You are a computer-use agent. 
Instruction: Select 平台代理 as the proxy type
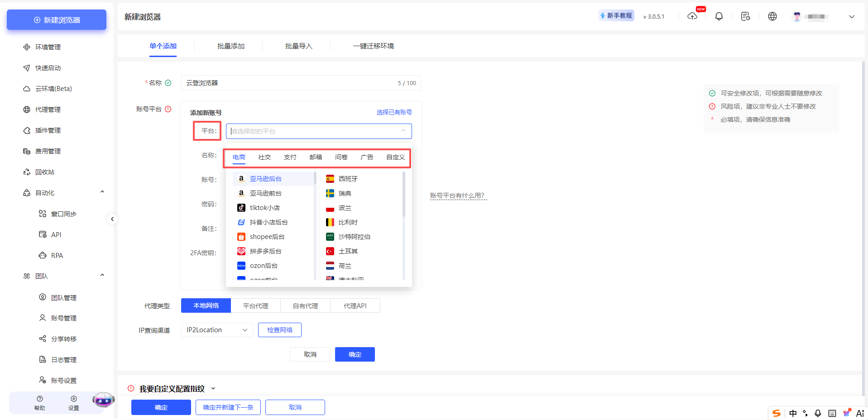pyautogui.click(x=255, y=305)
